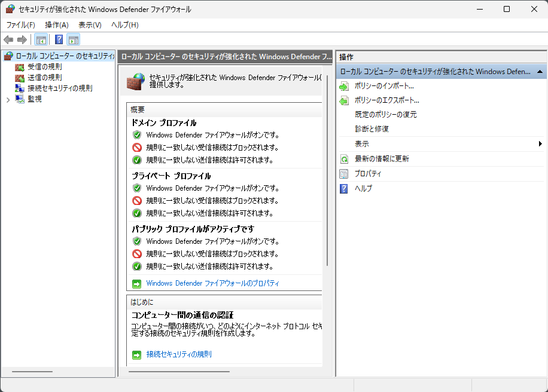The image size is (548, 392).
Task: Click the ポリシーのインポート green arrow icon
Action: tap(344, 86)
